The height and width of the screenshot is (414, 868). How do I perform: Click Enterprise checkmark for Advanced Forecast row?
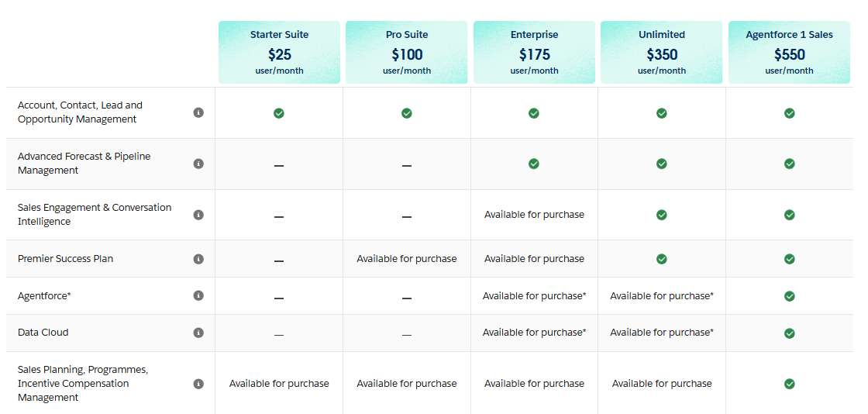tap(534, 164)
